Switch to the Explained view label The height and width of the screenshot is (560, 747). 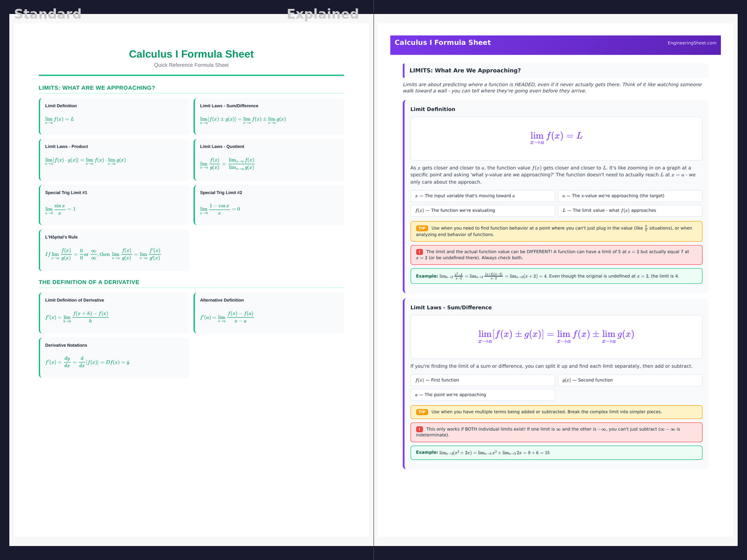[323, 14]
